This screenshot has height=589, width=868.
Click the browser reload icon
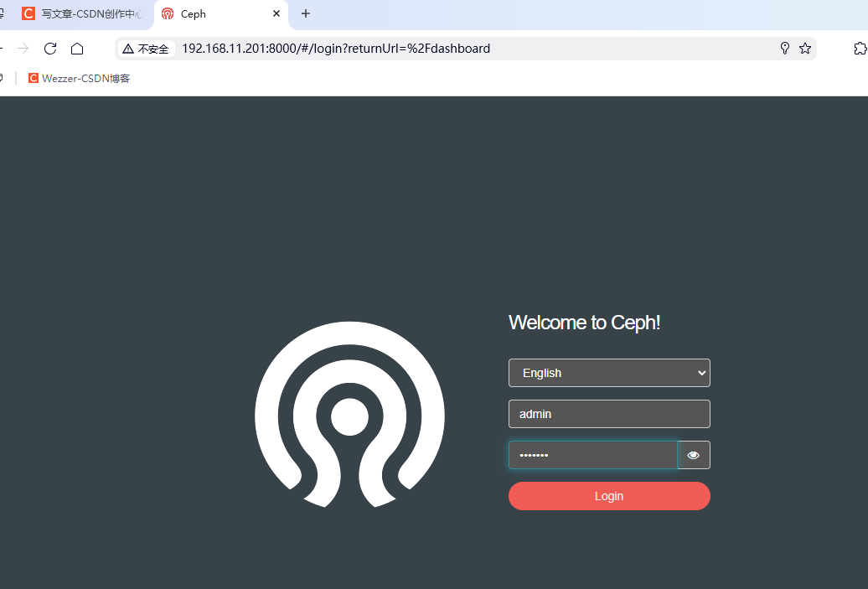(50, 49)
